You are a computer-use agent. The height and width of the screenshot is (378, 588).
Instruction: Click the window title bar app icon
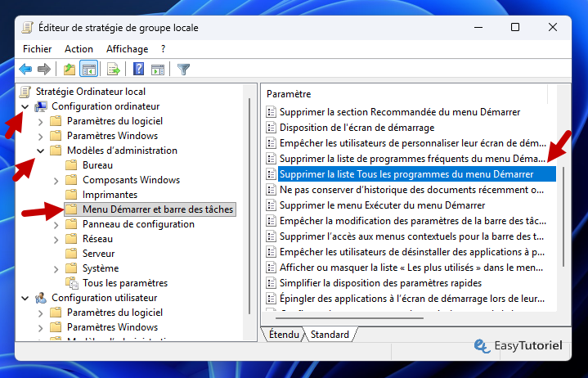click(27, 27)
